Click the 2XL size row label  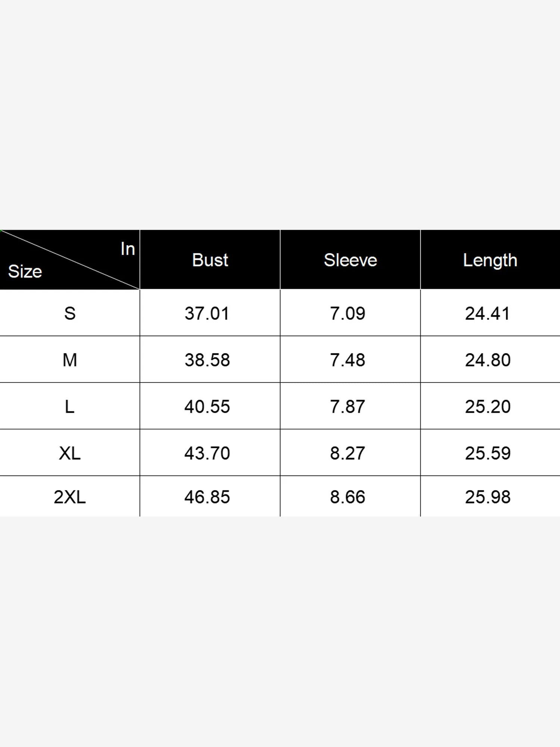coord(70,497)
